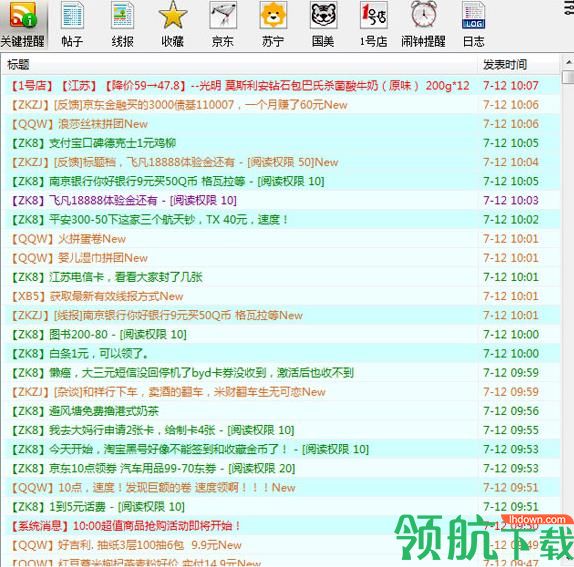Open the 收藏 favorites star icon

(172, 25)
